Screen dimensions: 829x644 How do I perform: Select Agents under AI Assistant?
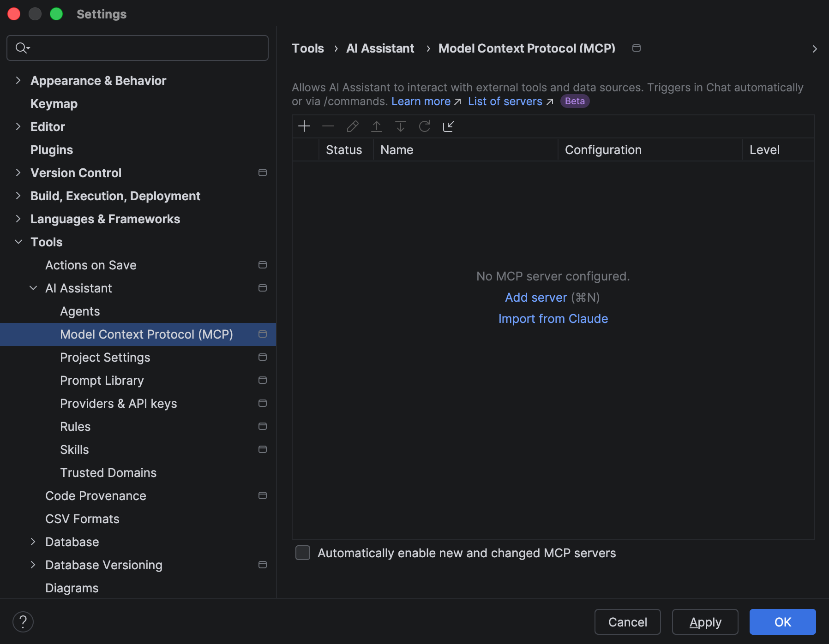coord(80,311)
